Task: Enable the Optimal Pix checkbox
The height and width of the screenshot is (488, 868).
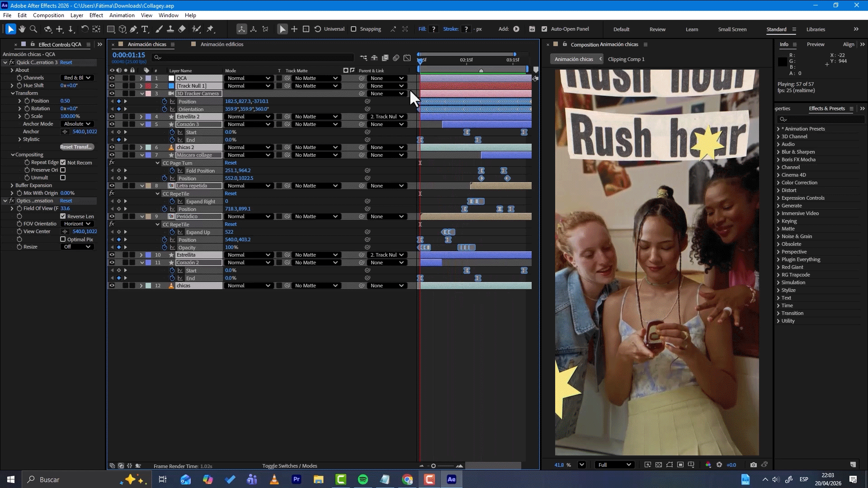Action: pos(63,239)
